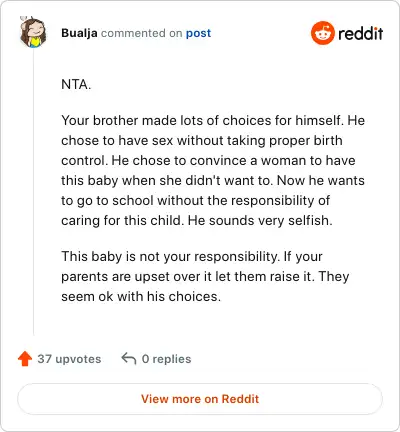Click the Reddit Snoo logo icon

322,33
